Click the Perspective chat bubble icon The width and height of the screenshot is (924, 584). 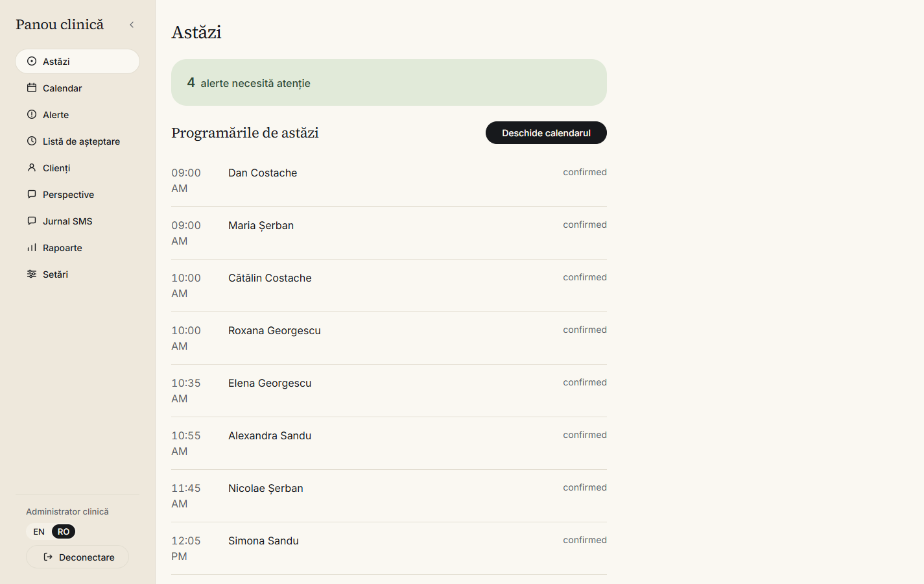(32, 195)
